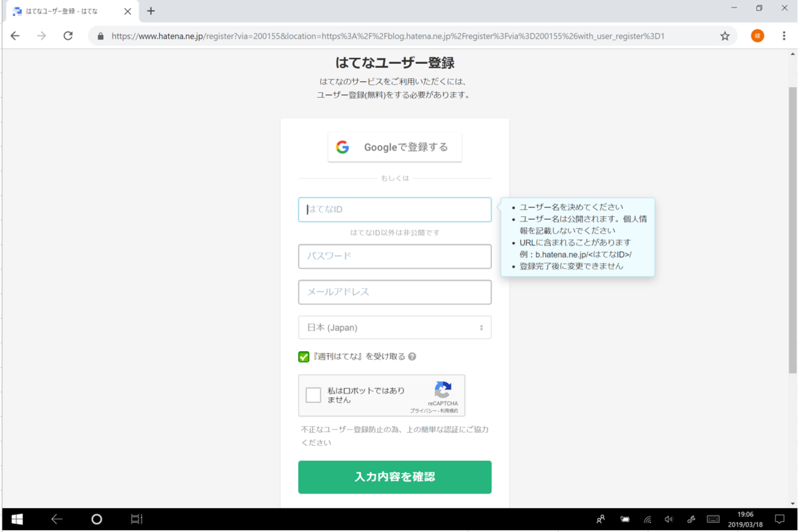Open Chrome's three-dot menu
Screen dimensions: 798x532
point(784,36)
